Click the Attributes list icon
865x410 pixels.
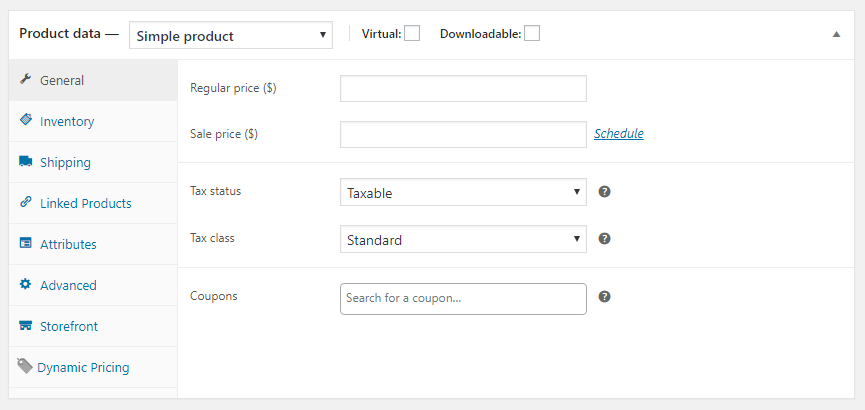(25, 243)
